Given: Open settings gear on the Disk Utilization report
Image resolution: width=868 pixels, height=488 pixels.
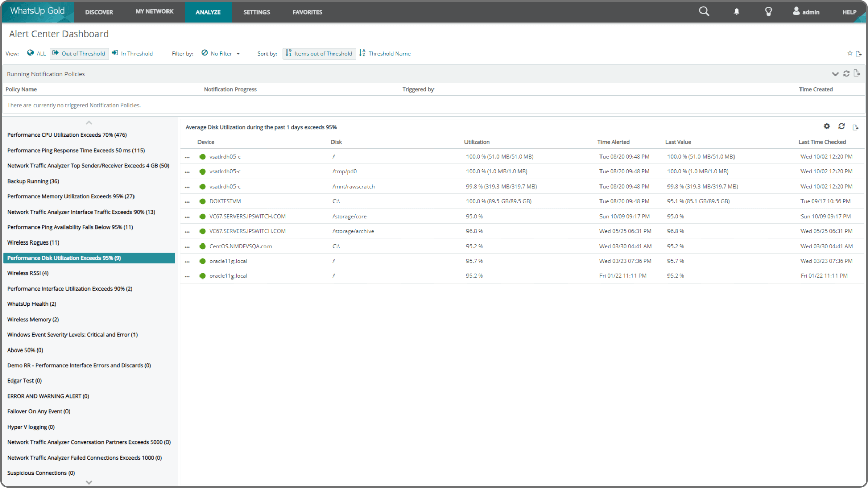Looking at the screenshot, I should pos(827,126).
